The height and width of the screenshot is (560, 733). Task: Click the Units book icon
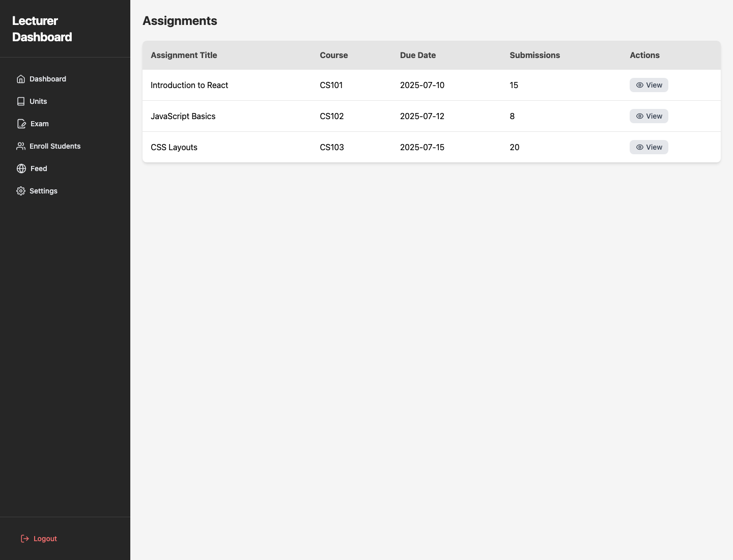[21, 101]
